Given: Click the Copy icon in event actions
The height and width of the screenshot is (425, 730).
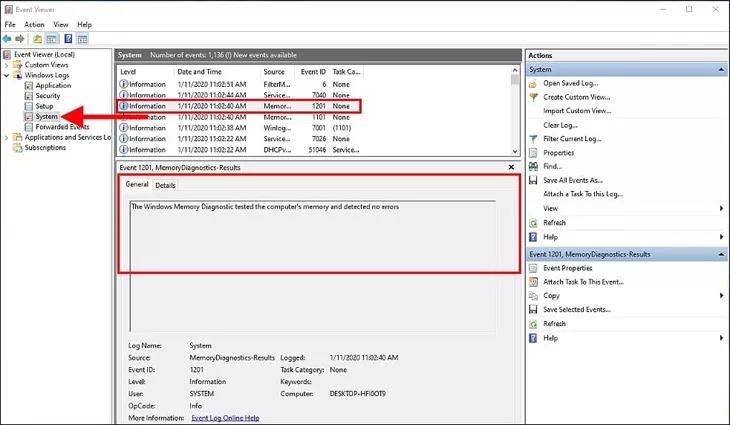Looking at the screenshot, I should [x=534, y=296].
